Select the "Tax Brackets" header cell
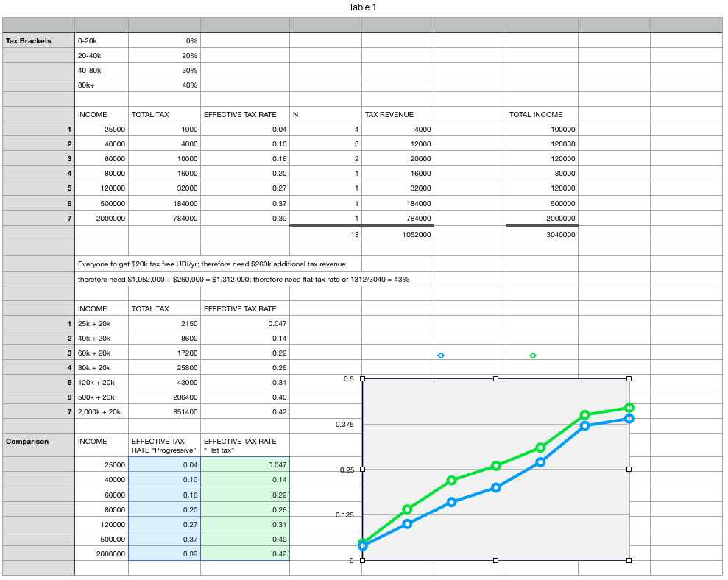The width and height of the screenshot is (728, 580). click(38, 40)
